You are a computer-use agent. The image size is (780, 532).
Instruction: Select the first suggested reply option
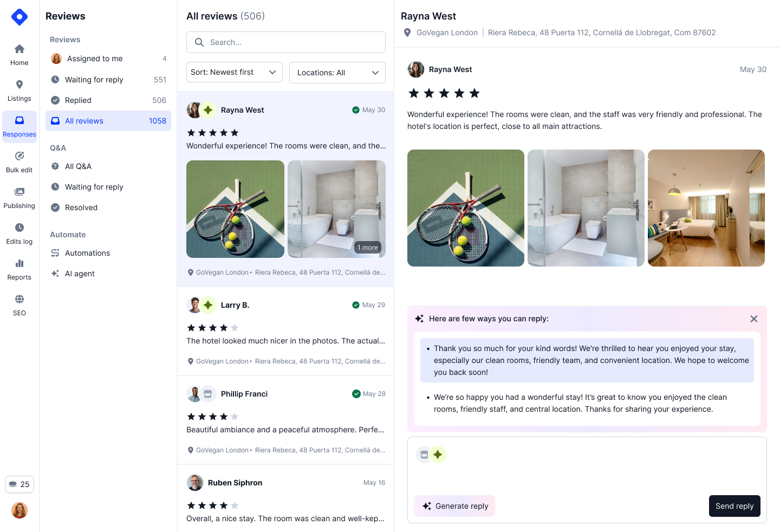[x=587, y=360]
